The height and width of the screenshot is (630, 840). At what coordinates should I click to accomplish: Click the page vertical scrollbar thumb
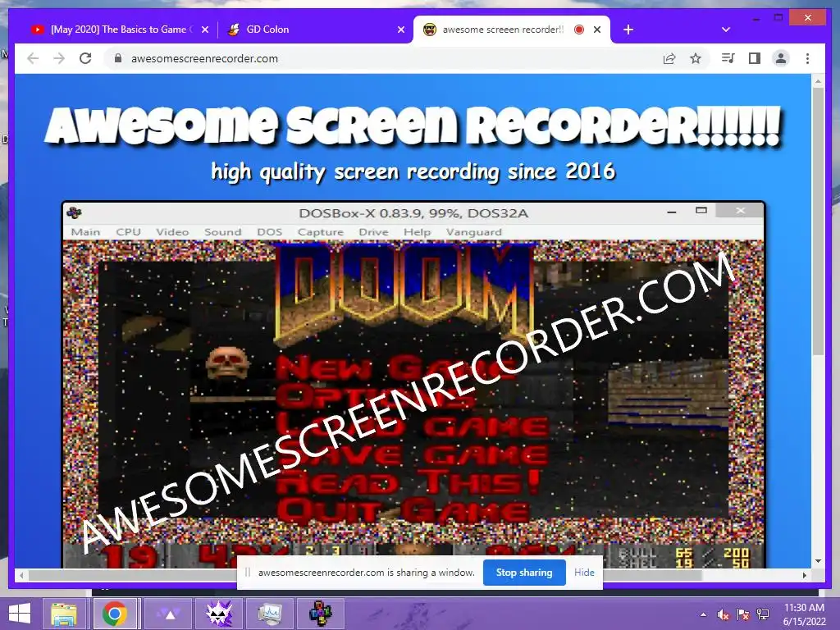click(x=818, y=221)
